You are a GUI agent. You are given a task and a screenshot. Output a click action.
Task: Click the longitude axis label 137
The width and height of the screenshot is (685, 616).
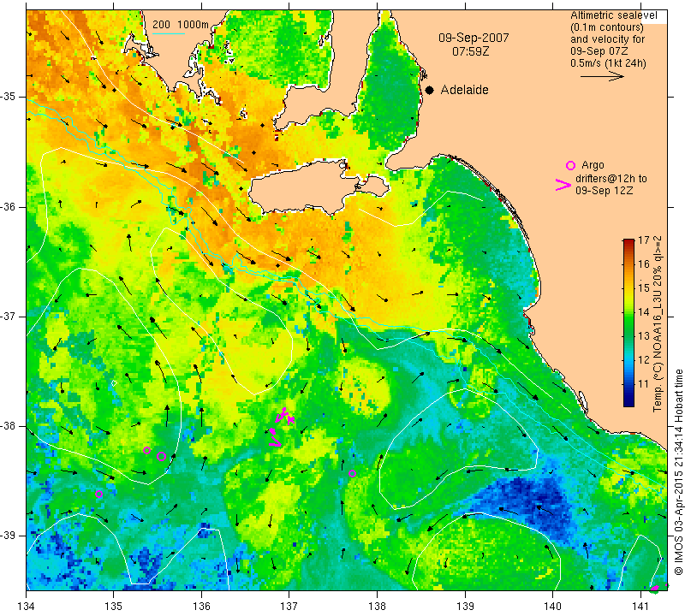pos(289,607)
